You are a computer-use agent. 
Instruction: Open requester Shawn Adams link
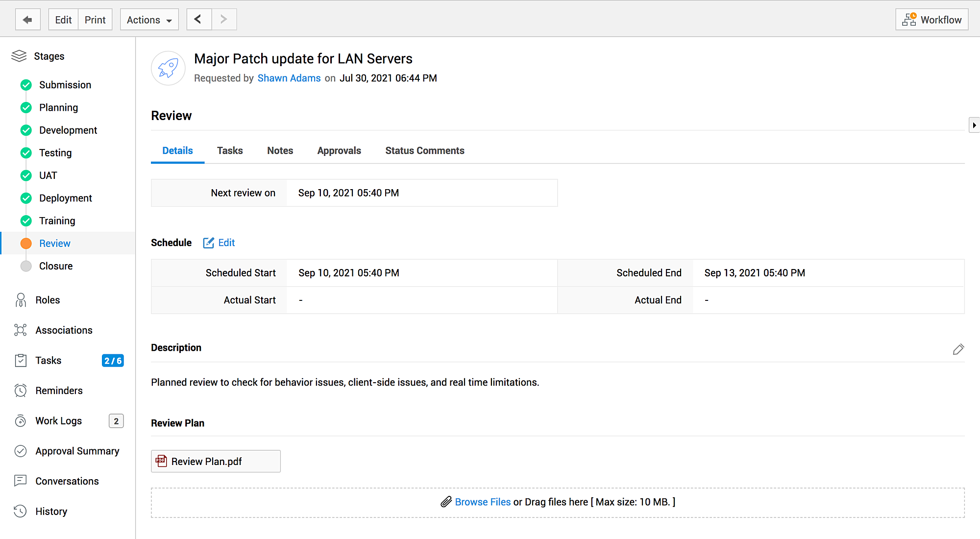pyautogui.click(x=289, y=78)
